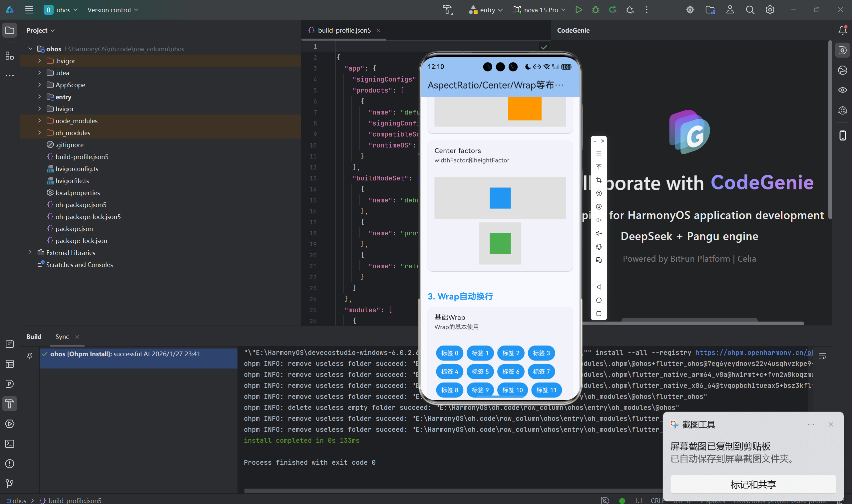Open Device Manager from the right sidebar
Screen dimensions: 852x504
(x=842, y=135)
